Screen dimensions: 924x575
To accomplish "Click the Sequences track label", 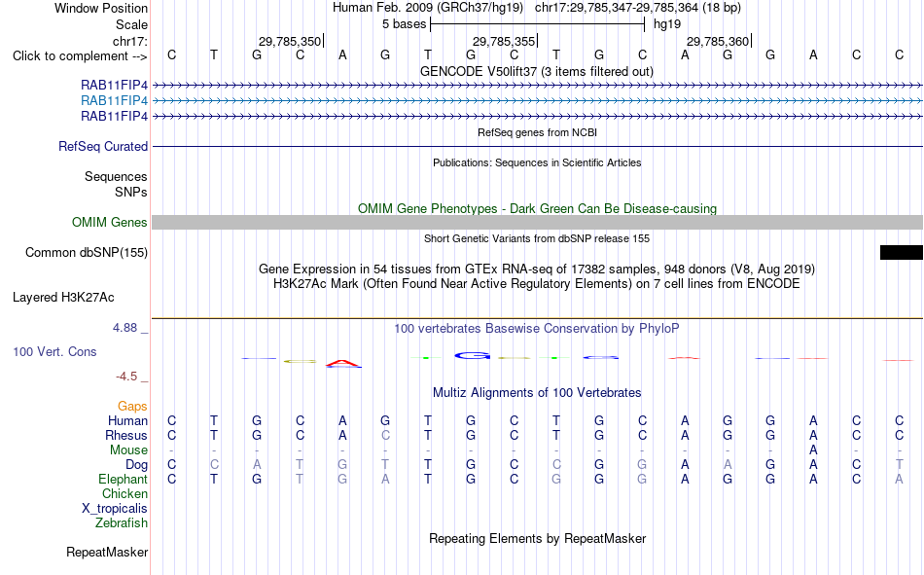I will pos(116,176).
